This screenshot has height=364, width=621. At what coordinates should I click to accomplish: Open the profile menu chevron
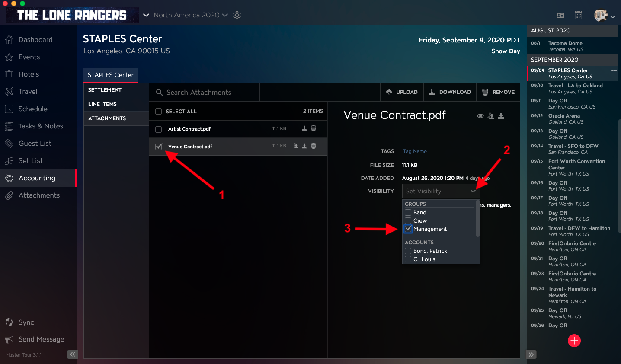pos(613,17)
